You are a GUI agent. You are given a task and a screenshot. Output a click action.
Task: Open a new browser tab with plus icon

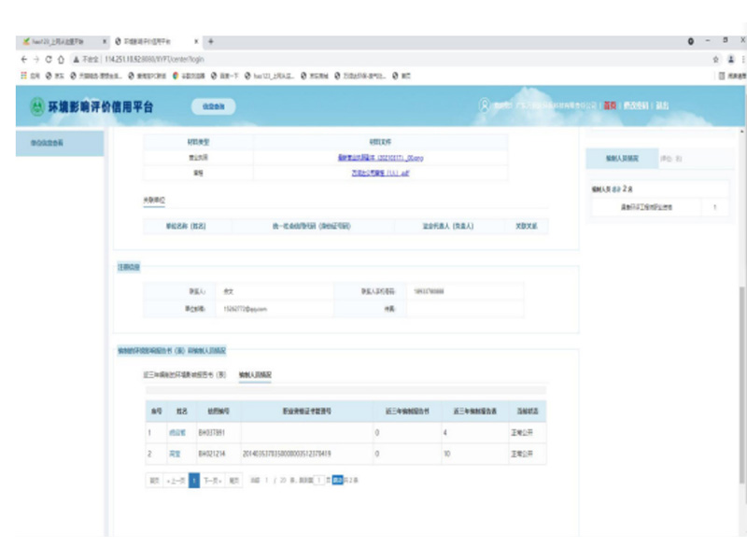tap(210, 42)
